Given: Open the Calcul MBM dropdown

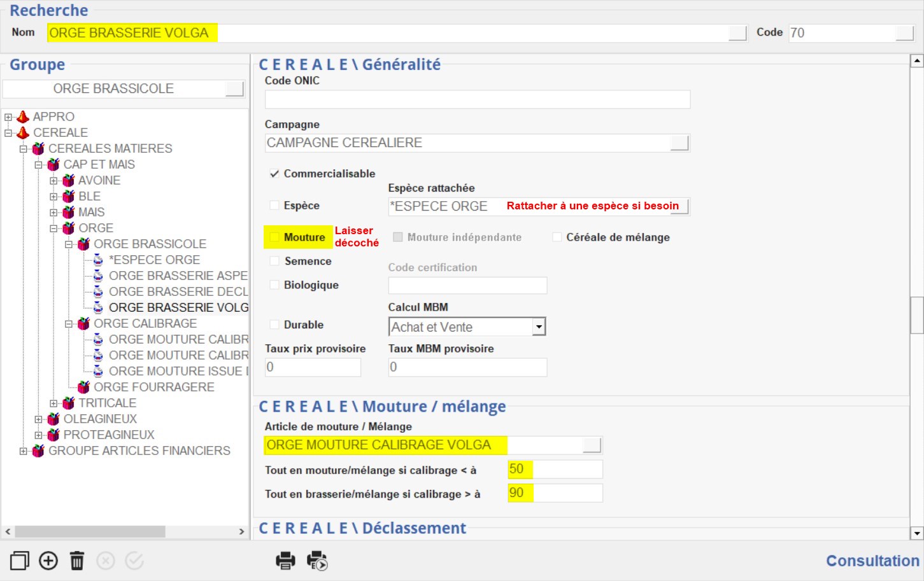Looking at the screenshot, I should click(x=539, y=327).
